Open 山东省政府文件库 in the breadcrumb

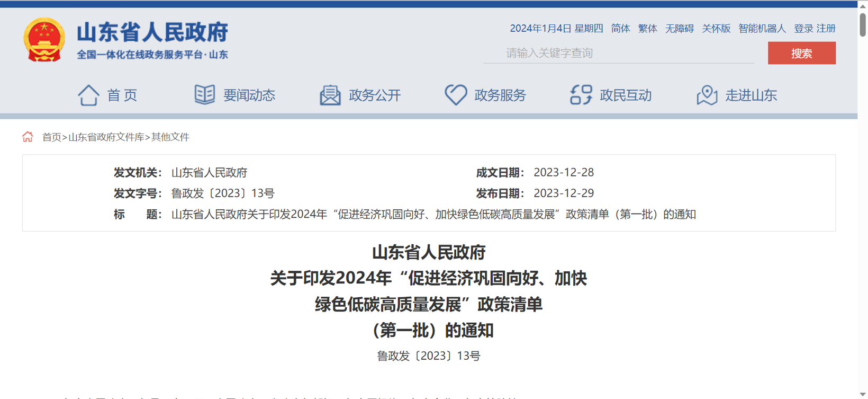pos(106,137)
